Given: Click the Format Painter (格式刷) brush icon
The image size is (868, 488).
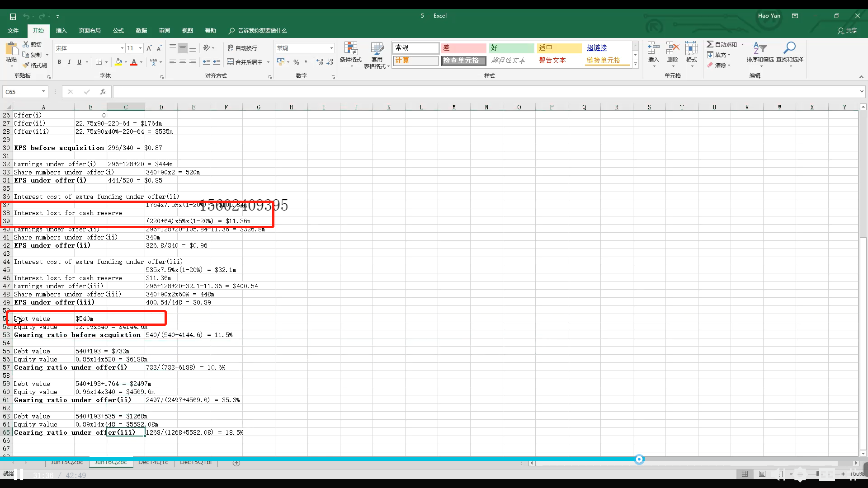Looking at the screenshot, I should (x=26, y=66).
